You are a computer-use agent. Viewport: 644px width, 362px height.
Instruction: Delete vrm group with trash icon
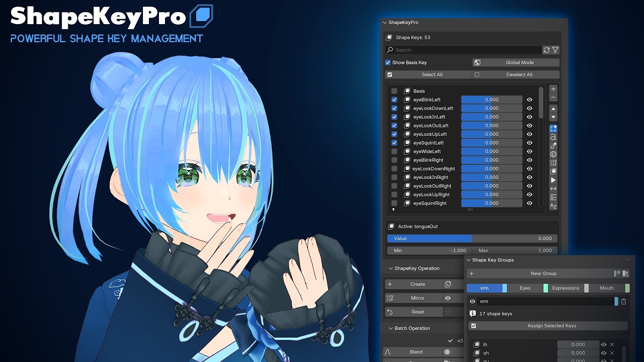[x=624, y=302]
